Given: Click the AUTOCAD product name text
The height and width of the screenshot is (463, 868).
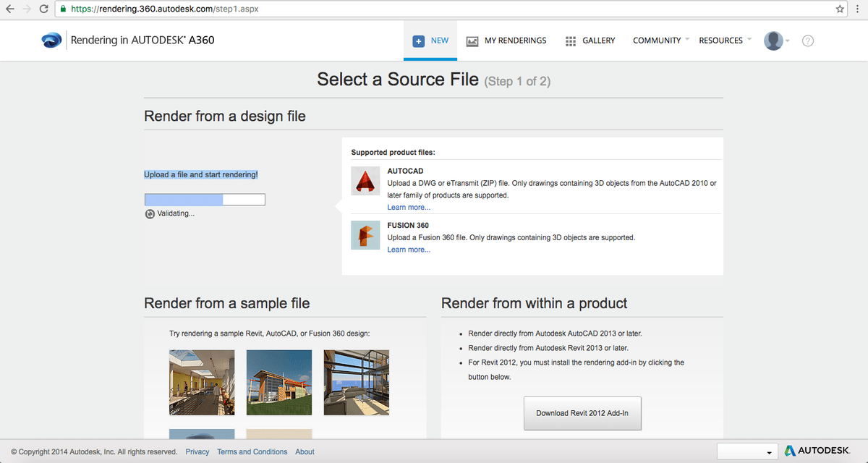Looking at the screenshot, I should (x=405, y=171).
